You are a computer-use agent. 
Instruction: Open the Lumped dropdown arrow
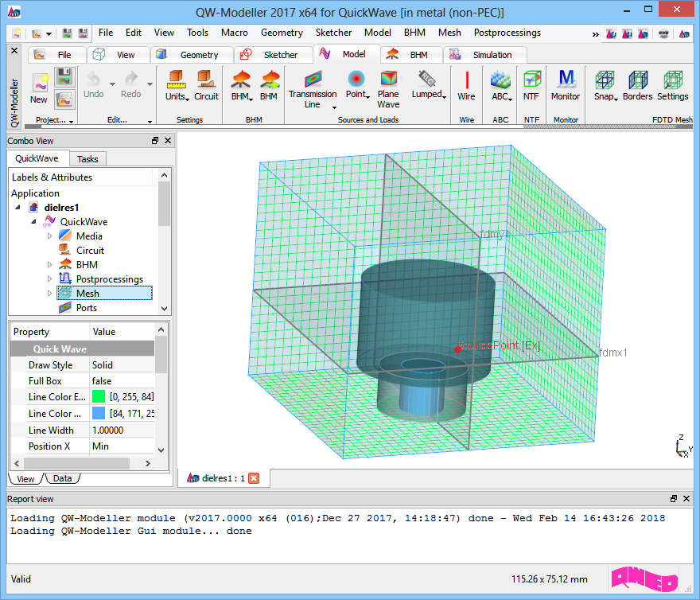pos(444,96)
